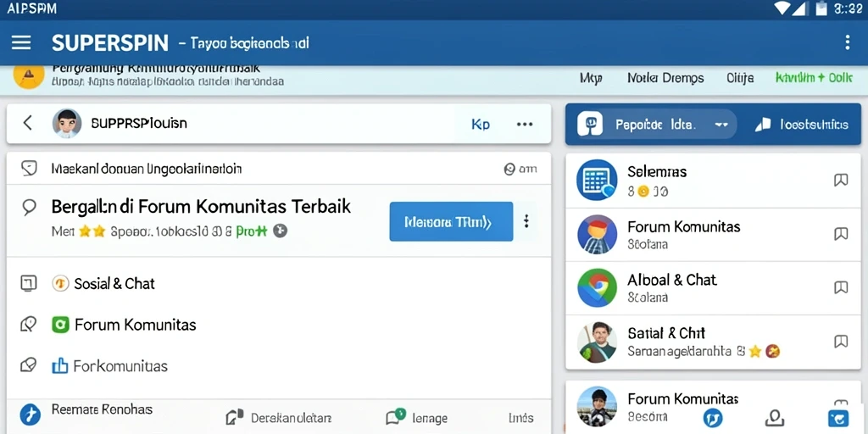Viewport: 868px width, 434px height.
Task: Open Forum Komunitas row in left list
Action: [278, 325]
